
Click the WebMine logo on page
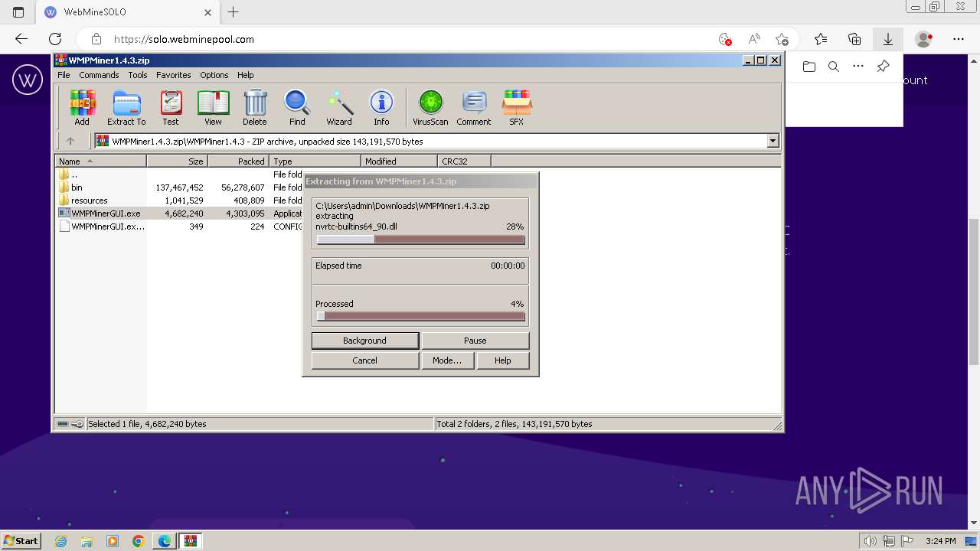pyautogui.click(x=28, y=80)
